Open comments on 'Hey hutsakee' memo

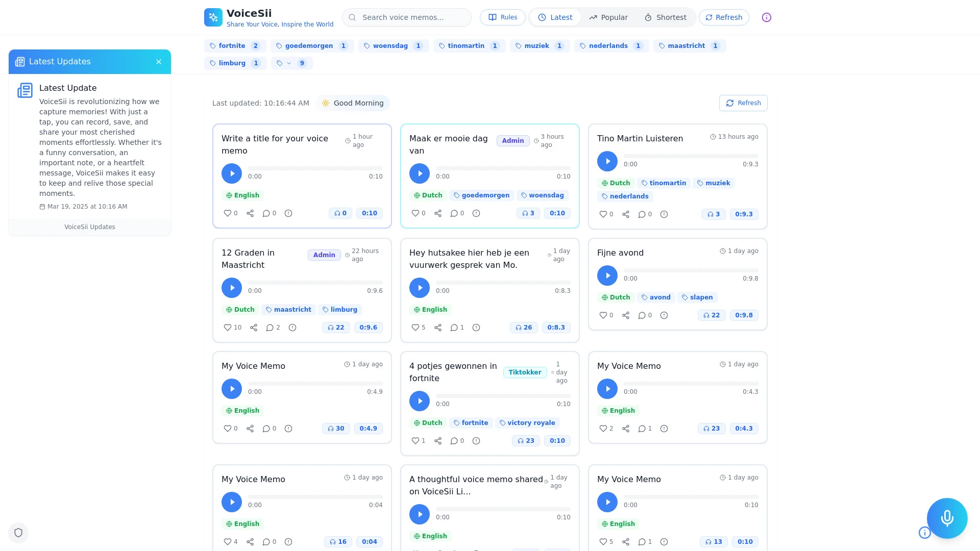click(455, 328)
